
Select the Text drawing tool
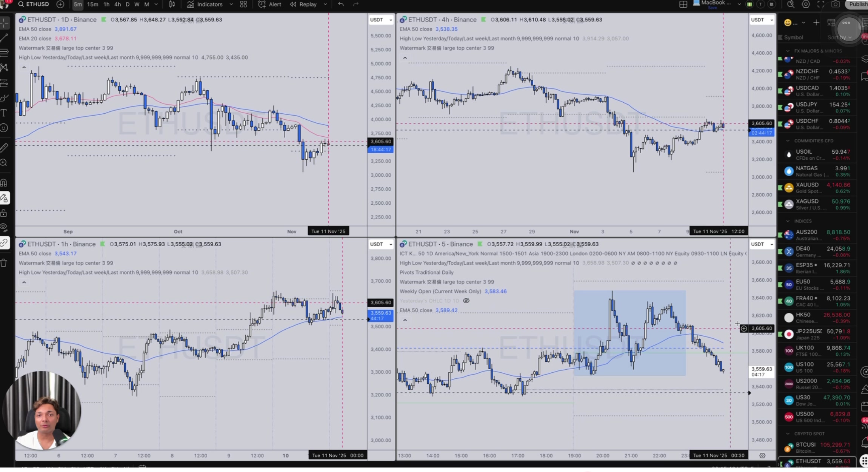[x=4, y=113]
